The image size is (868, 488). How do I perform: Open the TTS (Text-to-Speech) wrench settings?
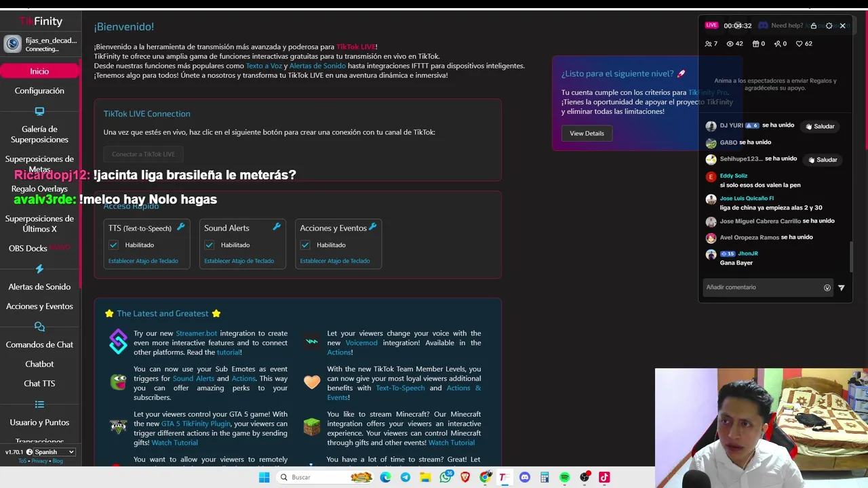[180, 227]
